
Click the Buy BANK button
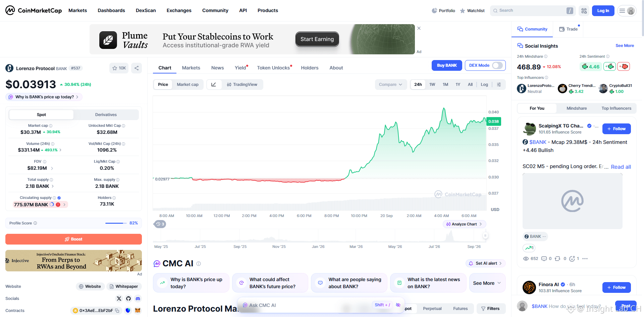447,65
